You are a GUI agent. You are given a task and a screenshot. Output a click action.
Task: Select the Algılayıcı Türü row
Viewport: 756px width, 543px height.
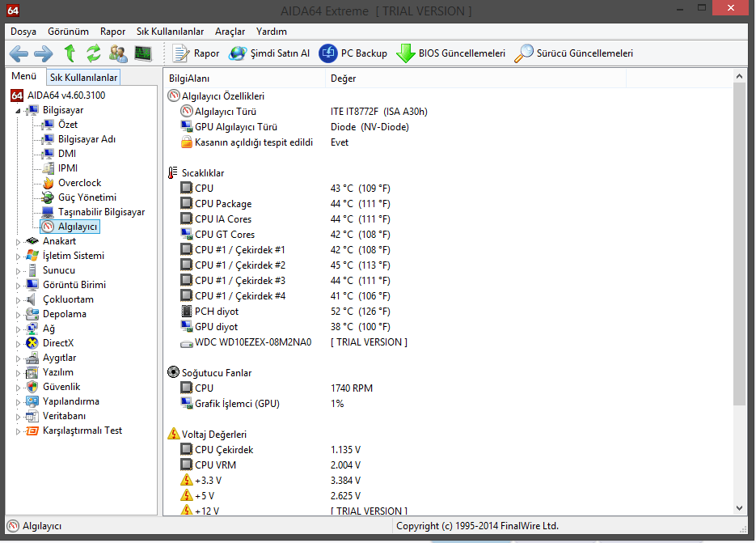449,112
